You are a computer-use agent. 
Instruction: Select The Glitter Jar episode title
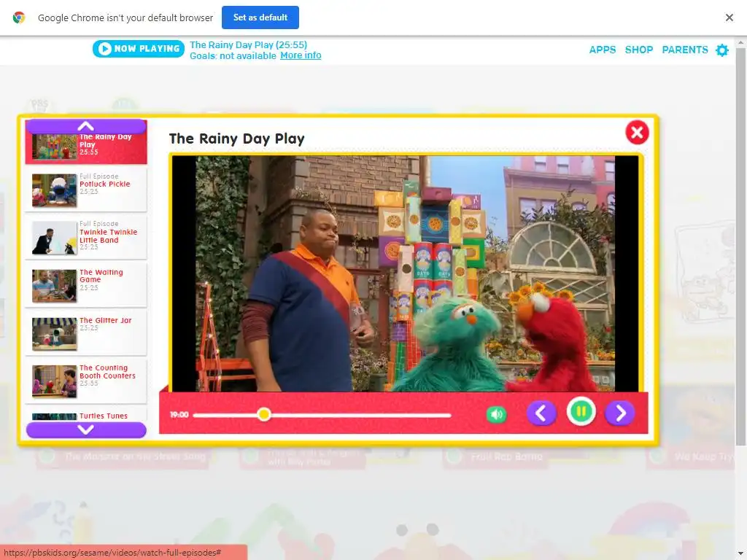pos(105,321)
